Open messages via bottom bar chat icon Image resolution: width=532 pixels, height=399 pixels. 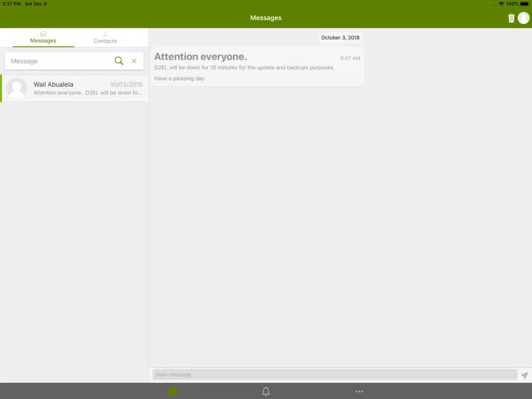click(x=172, y=391)
